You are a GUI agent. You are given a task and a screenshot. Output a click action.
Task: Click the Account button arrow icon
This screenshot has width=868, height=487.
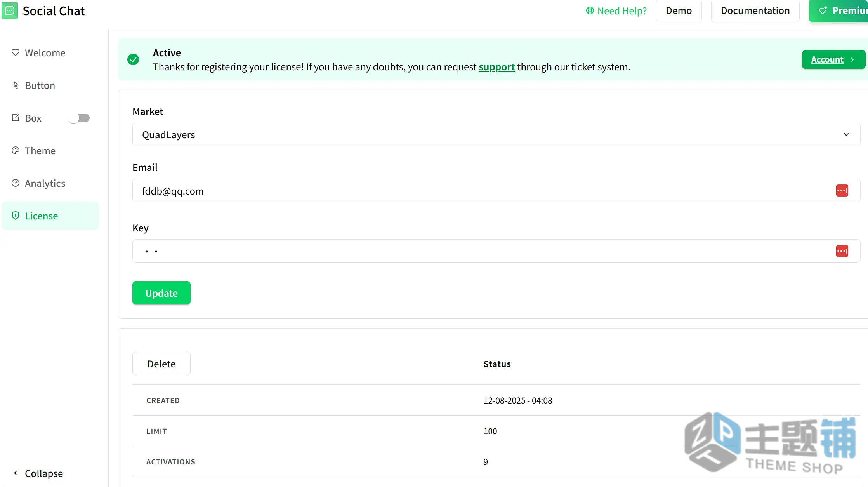pos(852,59)
